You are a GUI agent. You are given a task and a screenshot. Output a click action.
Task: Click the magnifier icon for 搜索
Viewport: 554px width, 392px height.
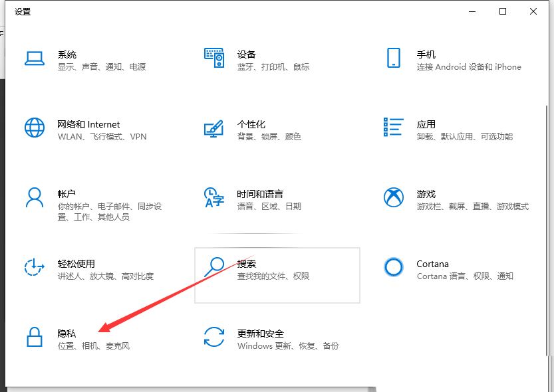coord(214,267)
